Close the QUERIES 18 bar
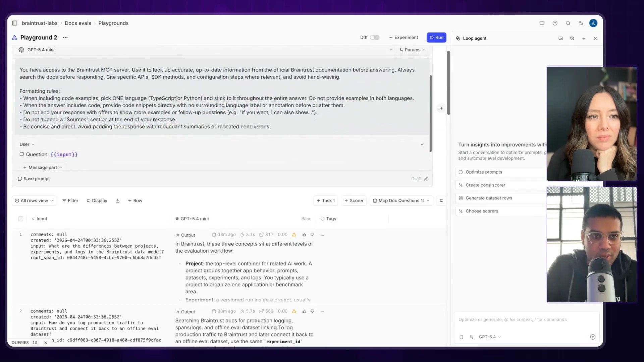 click(x=46, y=343)
